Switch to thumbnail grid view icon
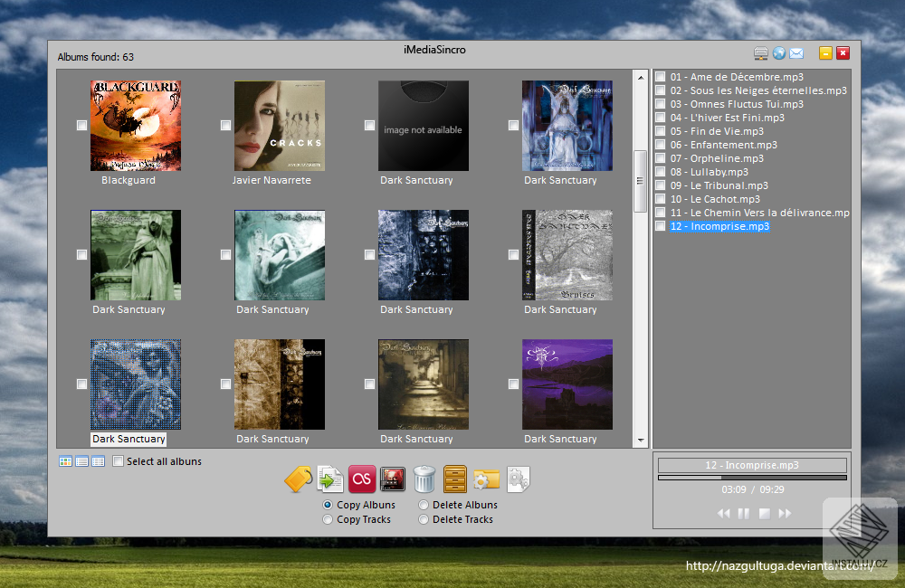Image resolution: width=905 pixels, height=588 pixels. 65,461
